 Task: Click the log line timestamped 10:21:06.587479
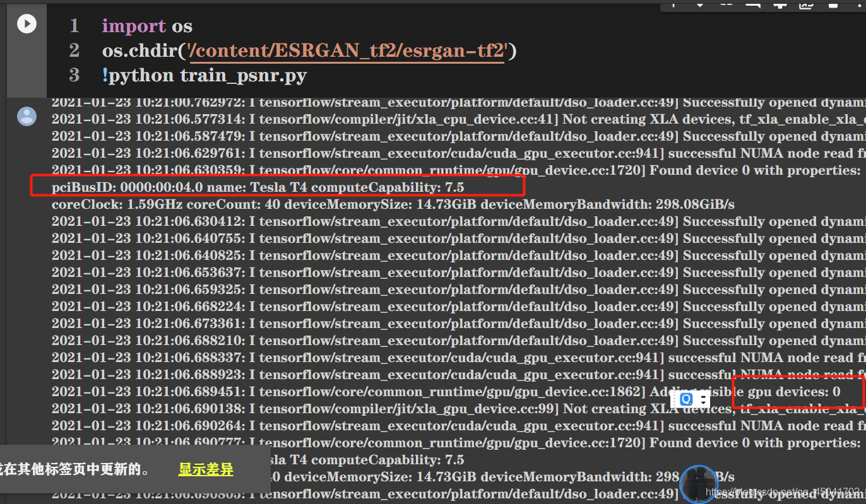point(459,136)
